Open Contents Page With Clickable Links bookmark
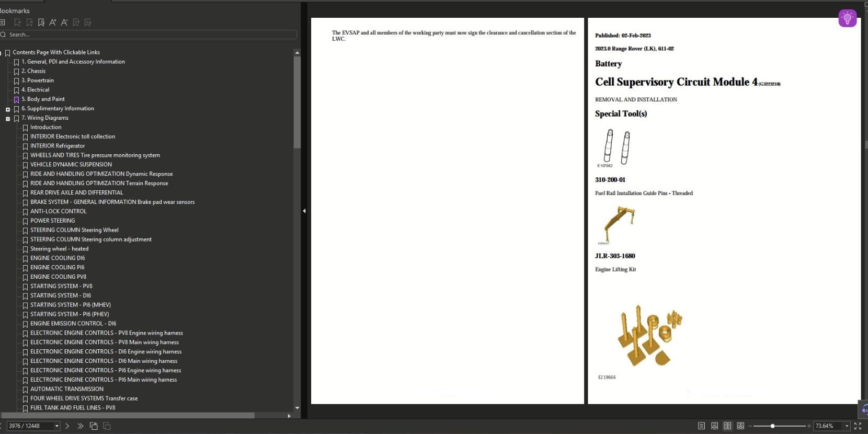 56,52
